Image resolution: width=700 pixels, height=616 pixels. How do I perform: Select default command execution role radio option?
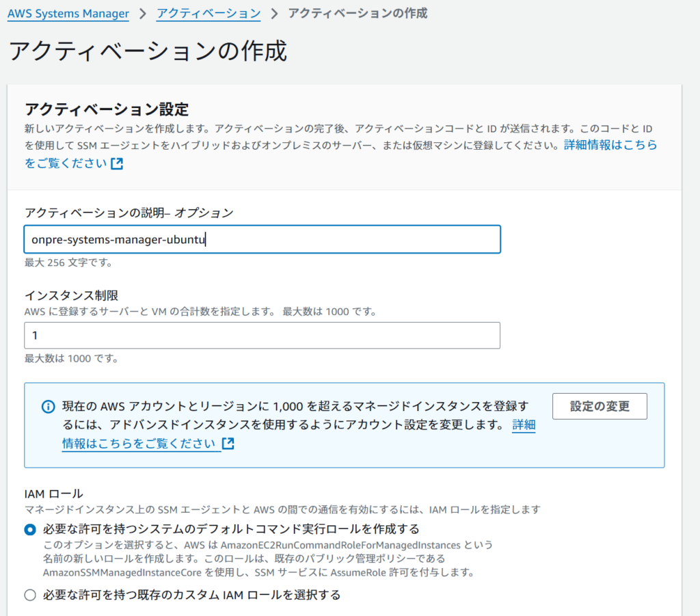click(30, 529)
